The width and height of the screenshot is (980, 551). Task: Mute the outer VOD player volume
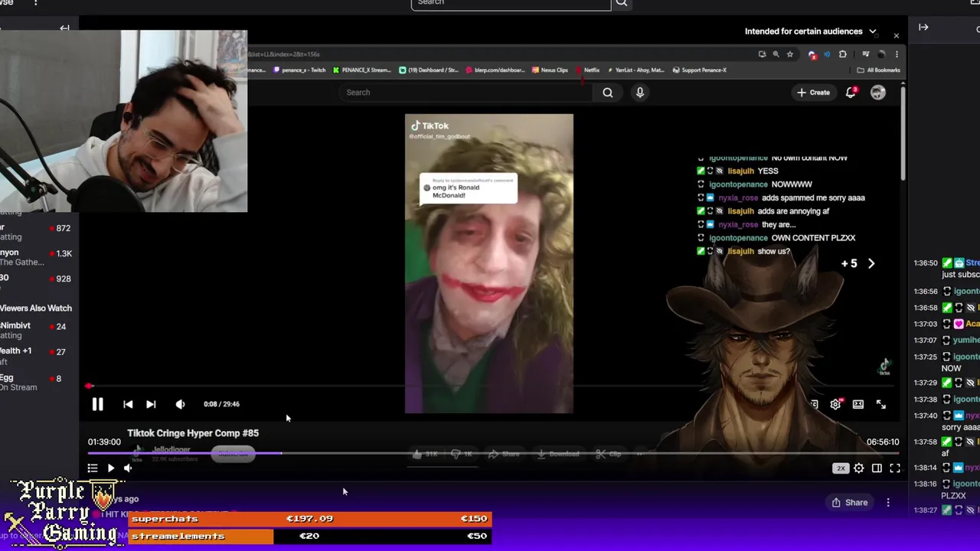click(128, 468)
